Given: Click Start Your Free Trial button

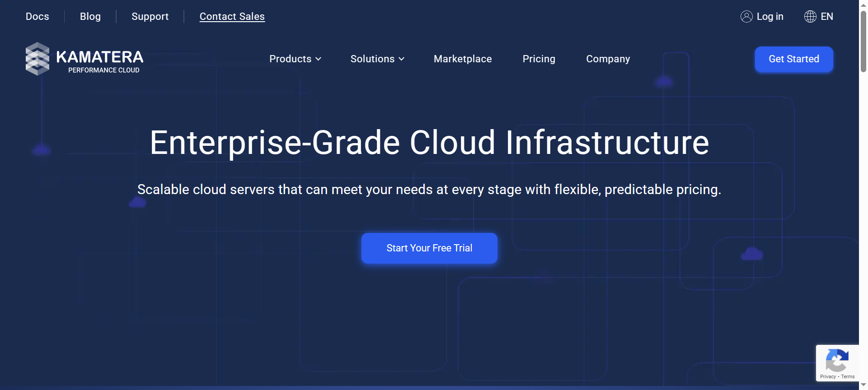Looking at the screenshot, I should (429, 248).
